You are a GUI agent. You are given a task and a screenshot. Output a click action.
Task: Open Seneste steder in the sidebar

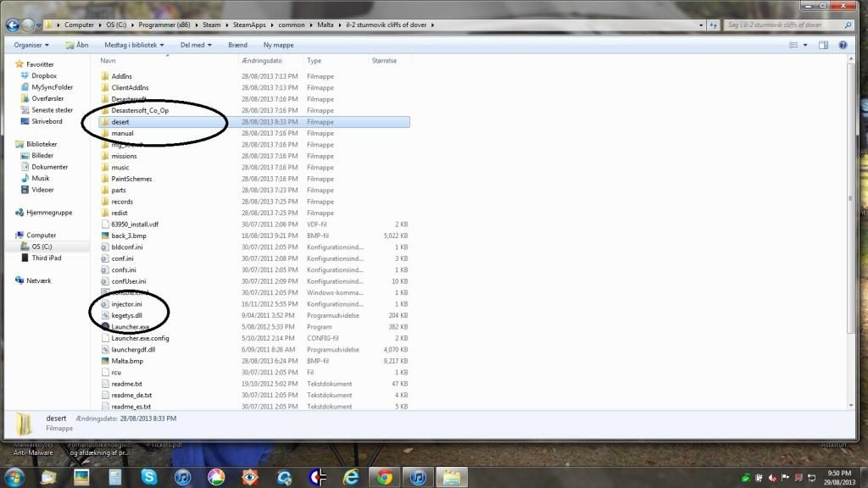point(52,110)
